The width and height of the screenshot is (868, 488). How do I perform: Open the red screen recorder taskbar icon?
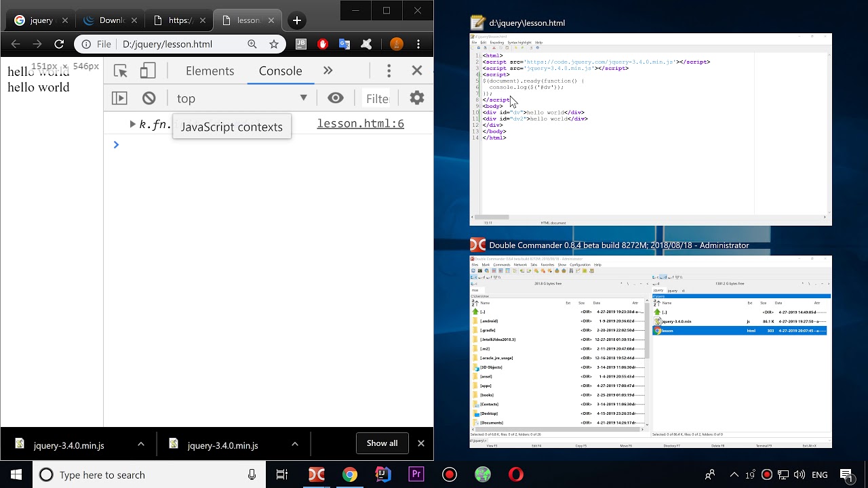(450, 474)
